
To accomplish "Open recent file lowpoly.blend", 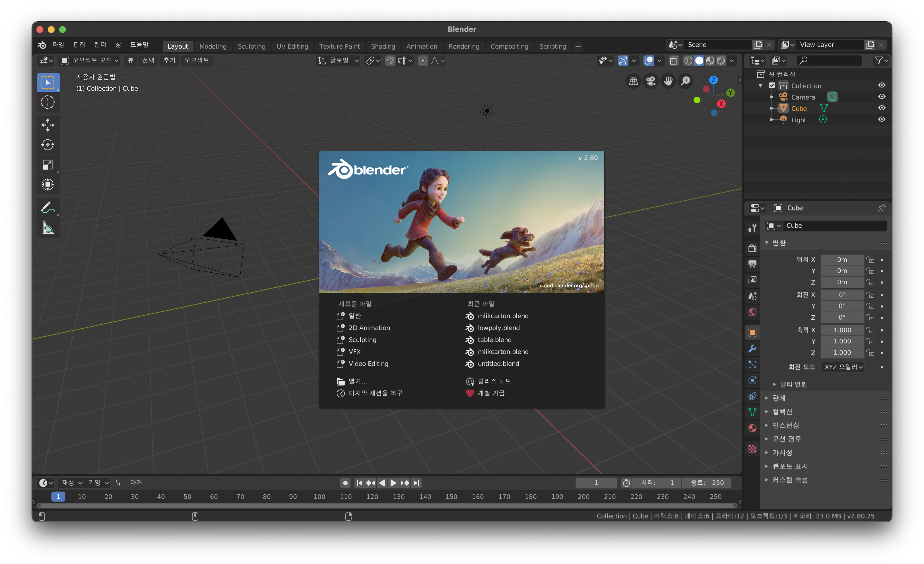I will [x=498, y=328].
